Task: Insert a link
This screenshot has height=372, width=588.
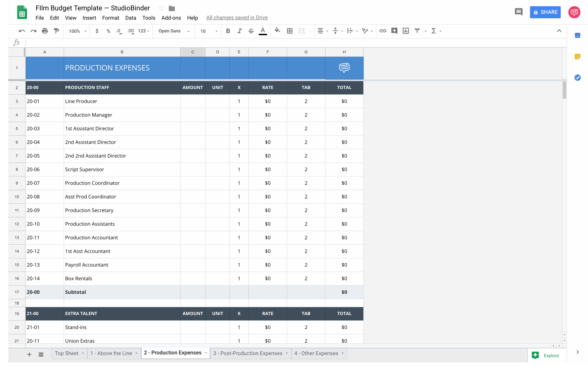Action: tap(383, 31)
